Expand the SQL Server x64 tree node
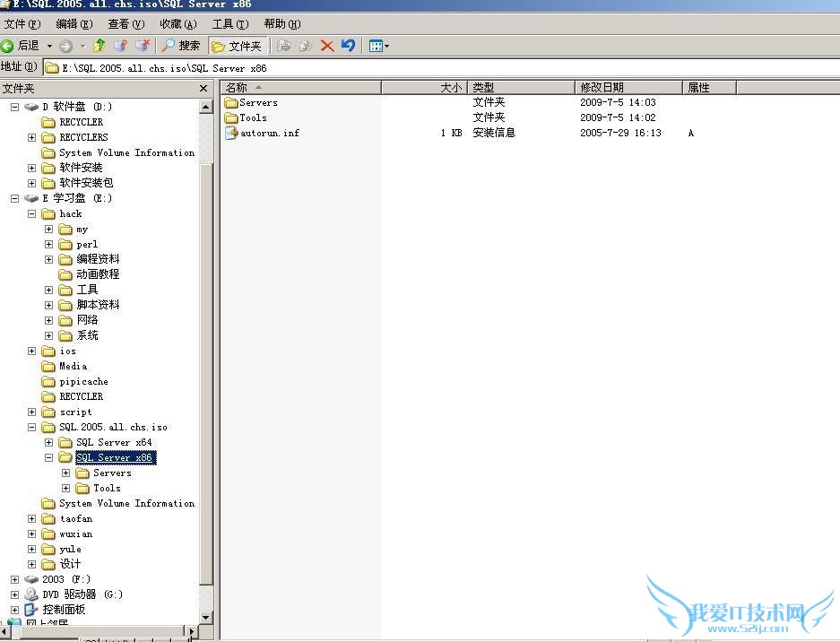840x642 pixels. coord(48,443)
